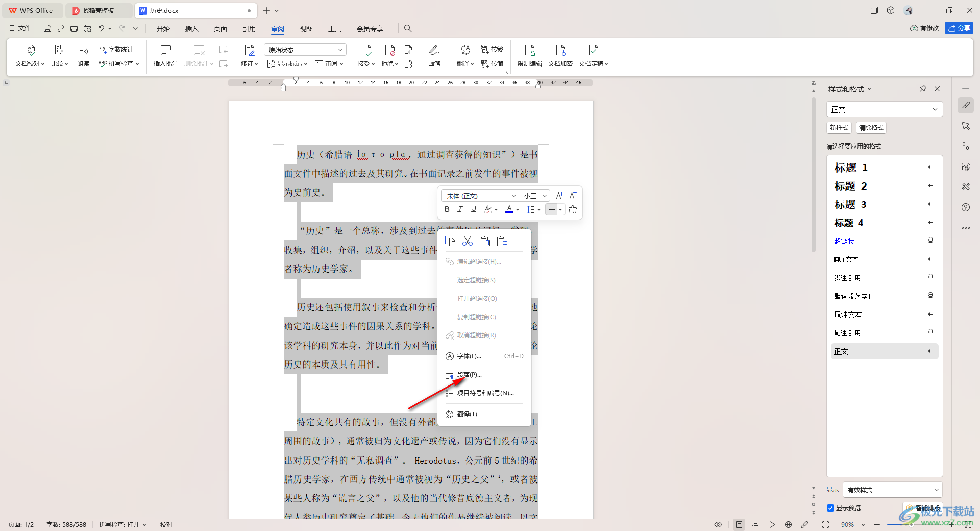Viewport: 980px width, 531px height.
Task: Click the paste icon in context menu
Action: point(485,241)
